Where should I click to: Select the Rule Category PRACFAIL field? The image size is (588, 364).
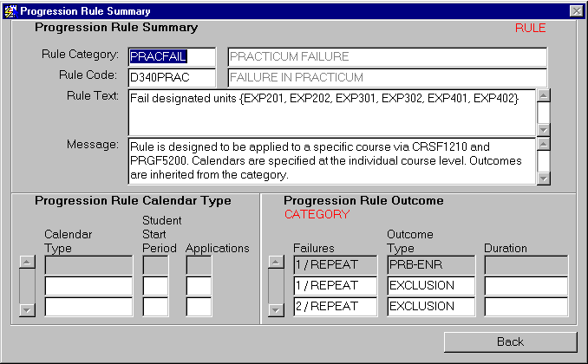point(171,57)
